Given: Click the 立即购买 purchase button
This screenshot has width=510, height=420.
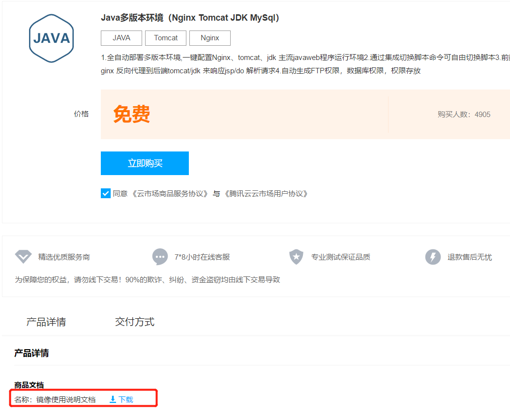Looking at the screenshot, I should [145, 163].
